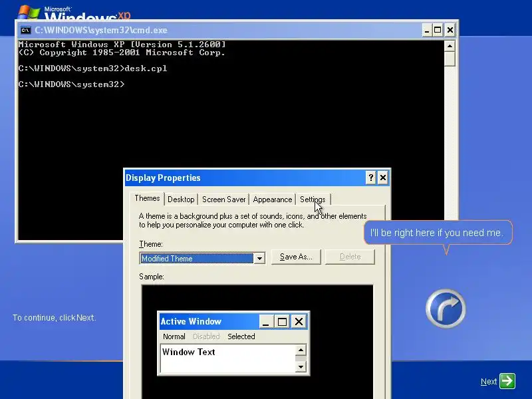This screenshot has height=399, width=532.
Task: Minimize the cmd.exe window
Action: [427, 31]
